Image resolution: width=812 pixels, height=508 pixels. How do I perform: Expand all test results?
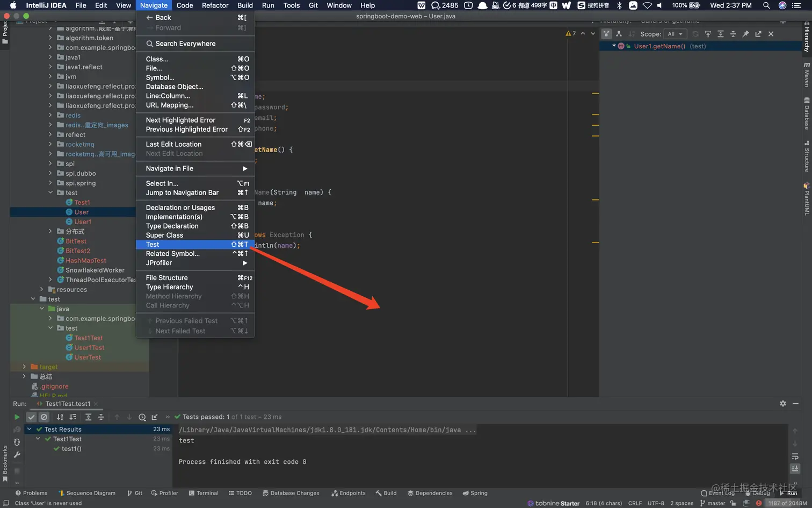88,417
